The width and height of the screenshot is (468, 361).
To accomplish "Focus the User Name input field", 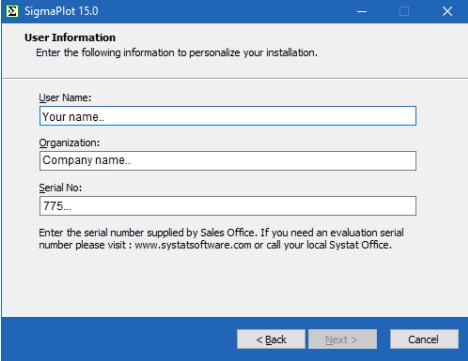I will tap(228, 116).
